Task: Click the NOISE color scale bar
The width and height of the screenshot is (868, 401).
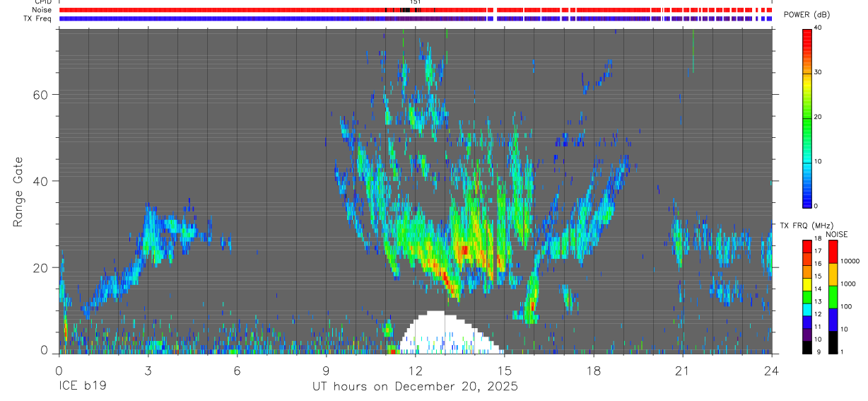Action: click(833, 296)
